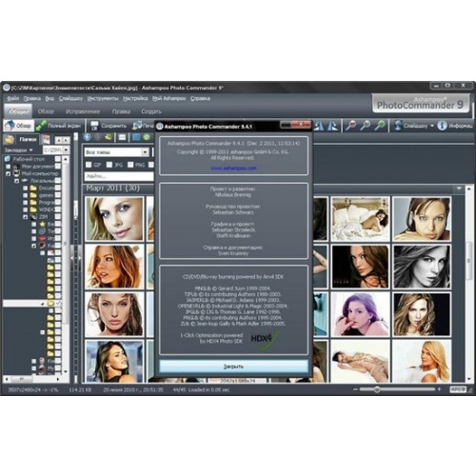Click the white list view mode icon
The image size is (476, 476).
[122, 137]
